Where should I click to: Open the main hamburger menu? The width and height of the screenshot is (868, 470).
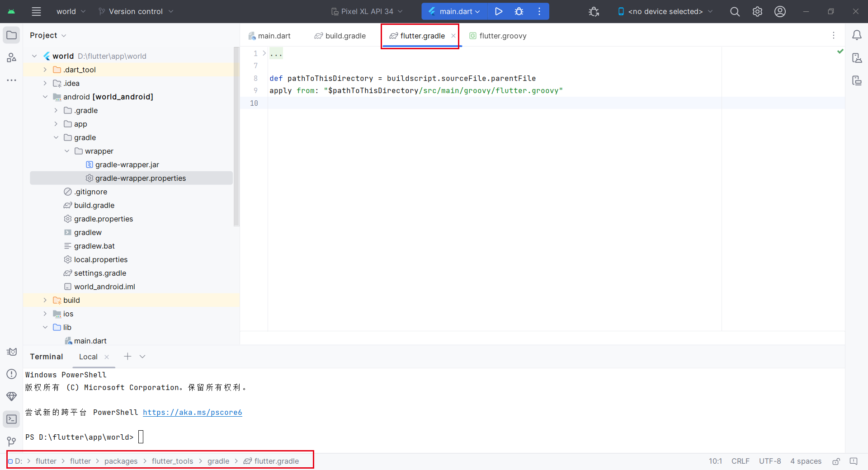pyautogui.click(x=36, y=11)
